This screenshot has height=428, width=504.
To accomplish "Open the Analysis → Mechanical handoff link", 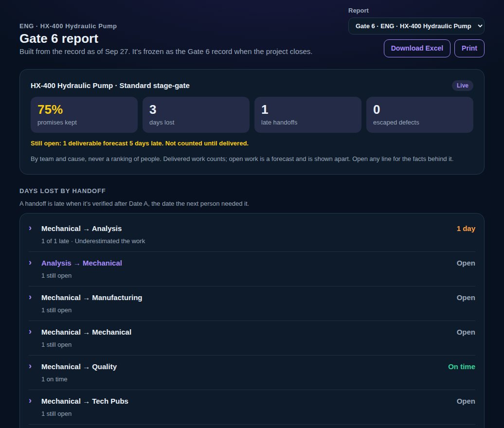I will 82,263.
